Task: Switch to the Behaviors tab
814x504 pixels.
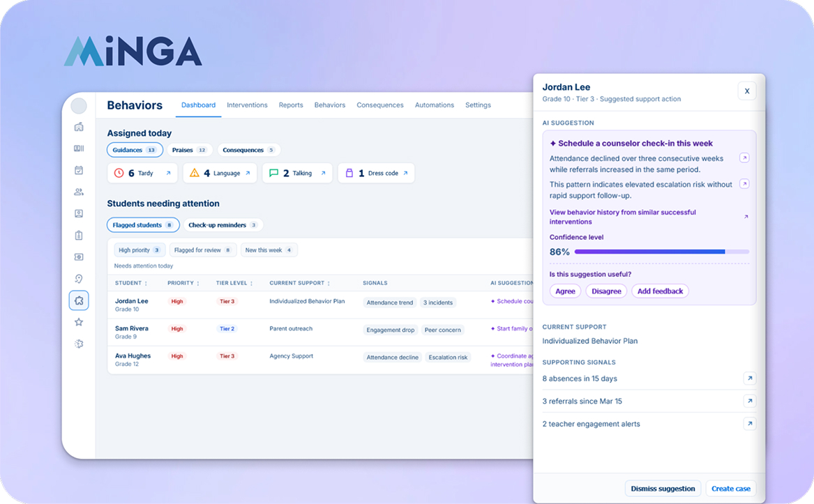Action: 330,105
